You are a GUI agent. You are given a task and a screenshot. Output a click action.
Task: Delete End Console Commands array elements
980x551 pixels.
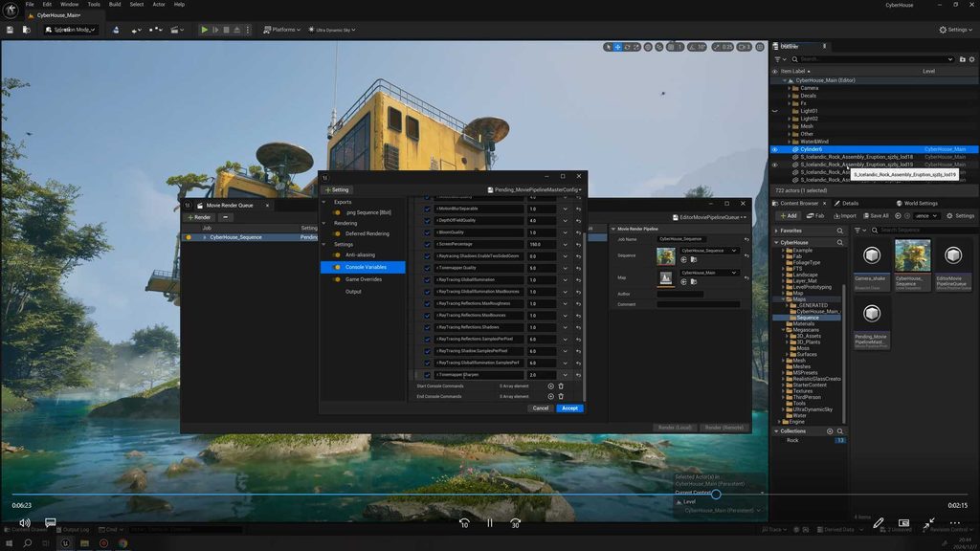pos(561,397)
